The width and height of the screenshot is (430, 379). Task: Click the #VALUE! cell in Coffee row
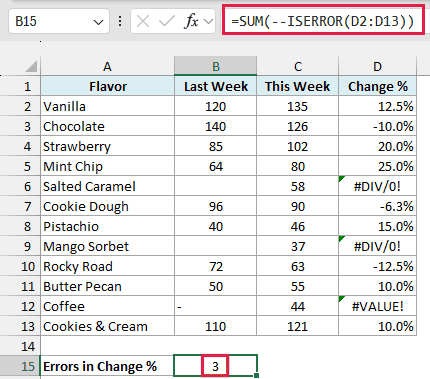(377, 306)
